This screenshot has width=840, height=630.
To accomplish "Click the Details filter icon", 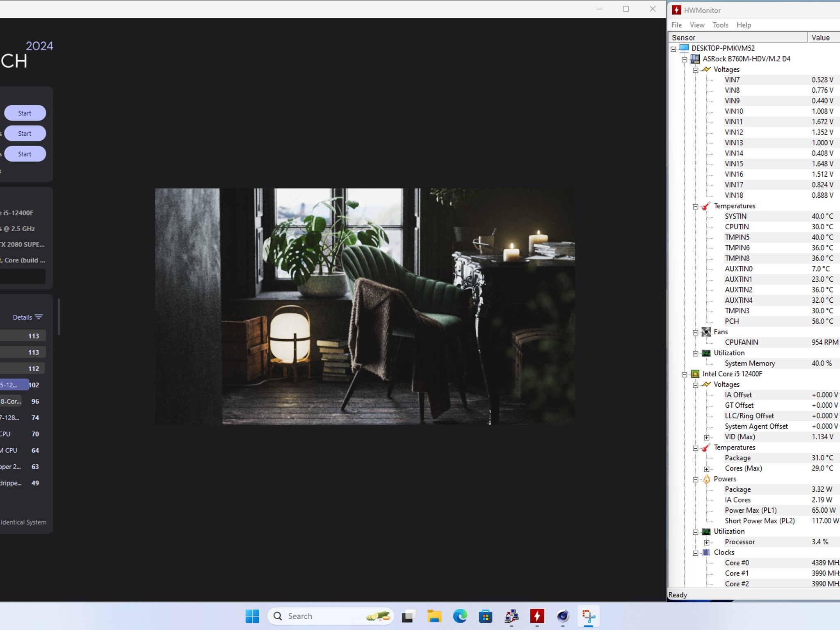I will point(39,317).
